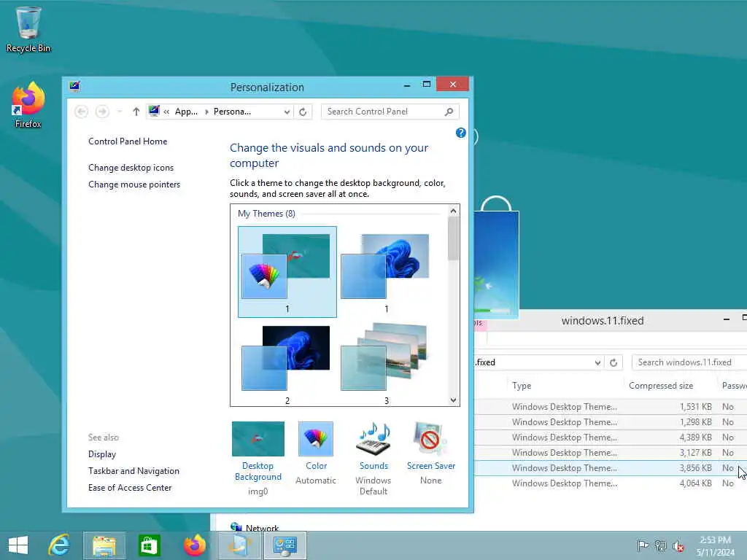
Task: Open File Explorer from taskbar
Action: pyautogui.click(x=104, y=545)
